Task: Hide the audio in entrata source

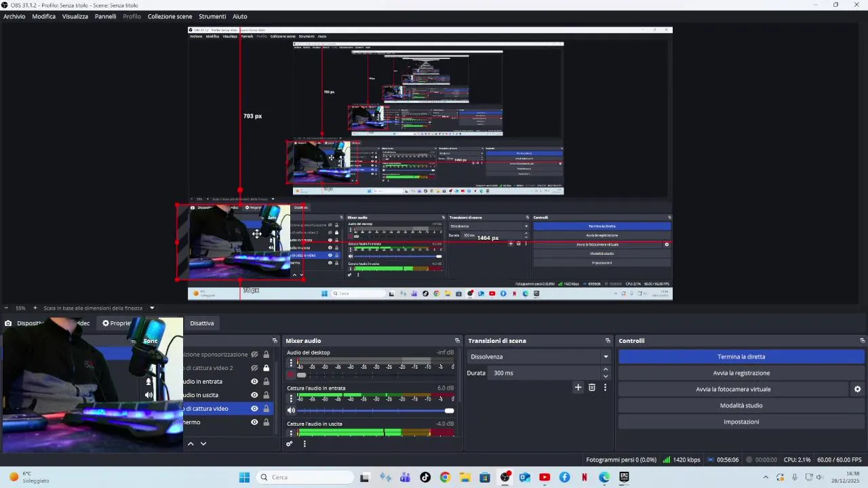Action: pyautogui.click(x=254, y=382)
